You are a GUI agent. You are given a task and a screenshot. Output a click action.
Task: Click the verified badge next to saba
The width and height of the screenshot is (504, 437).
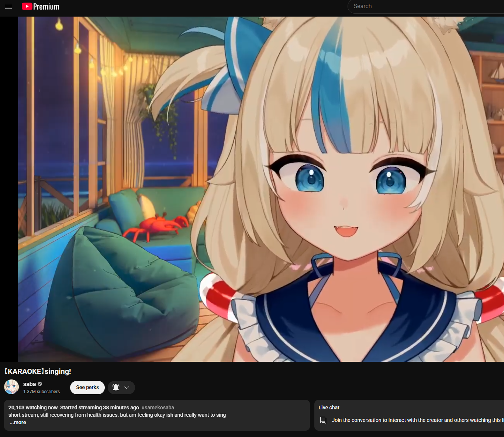click(40, 384)
